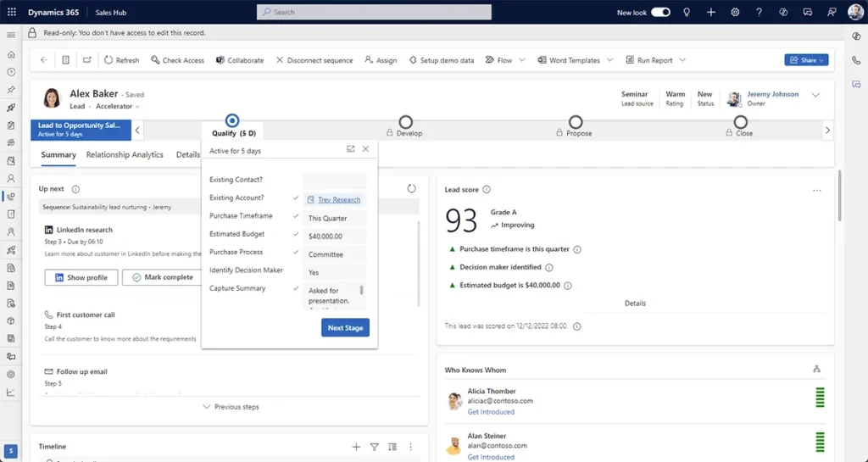Toggle the New look switch
This screenshot has width=868, height=462.
pos(660,12)
